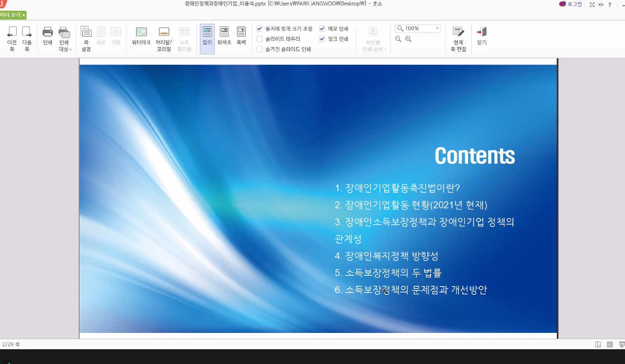Screen dimensions: 625x364
Task: Toggle 용지에 맞게 크기 조정 checkbox
Action: (x=260, y=29)
